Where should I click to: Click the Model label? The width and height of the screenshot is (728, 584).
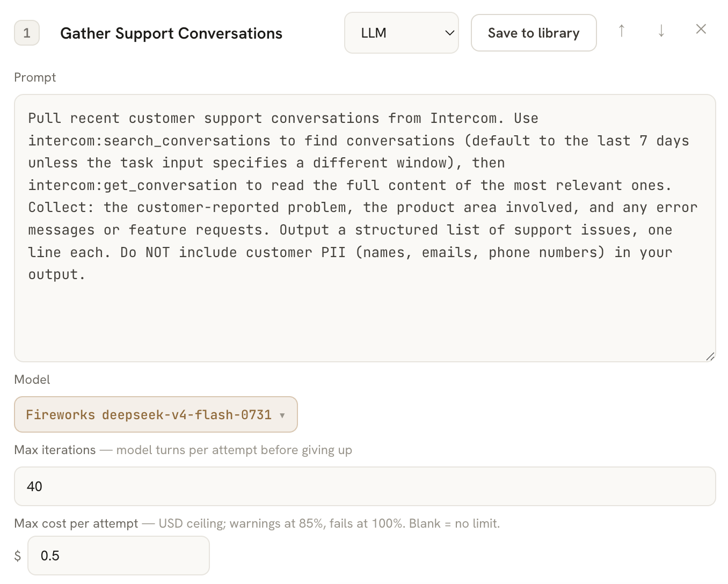(32, 379)
